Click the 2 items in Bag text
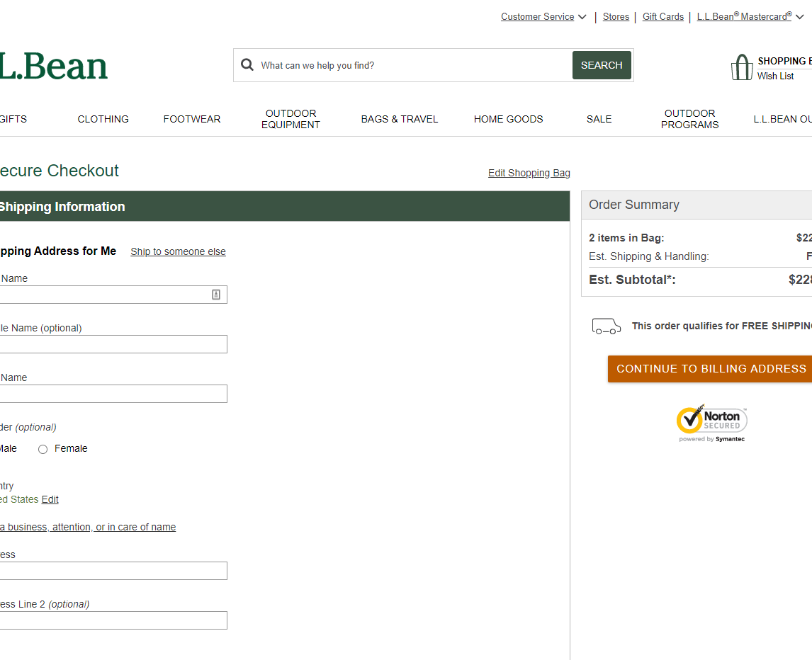This screenshot has width=812, height=660. pyautogui.click(x=626, y=238)
